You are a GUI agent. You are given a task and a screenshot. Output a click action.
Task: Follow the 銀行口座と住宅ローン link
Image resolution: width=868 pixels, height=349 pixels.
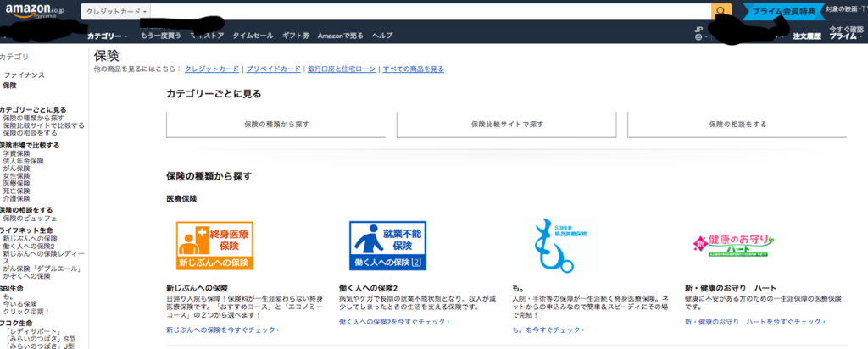(342, 69)
